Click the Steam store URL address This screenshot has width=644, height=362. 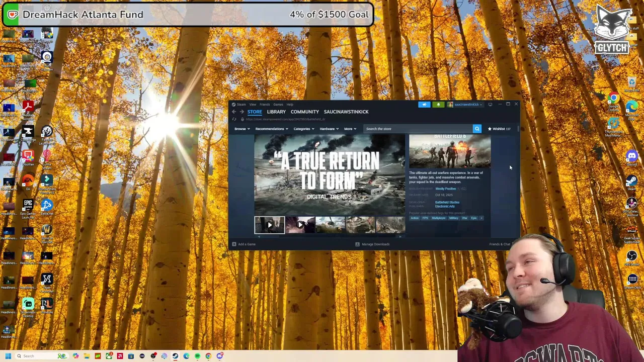(285, 119)
